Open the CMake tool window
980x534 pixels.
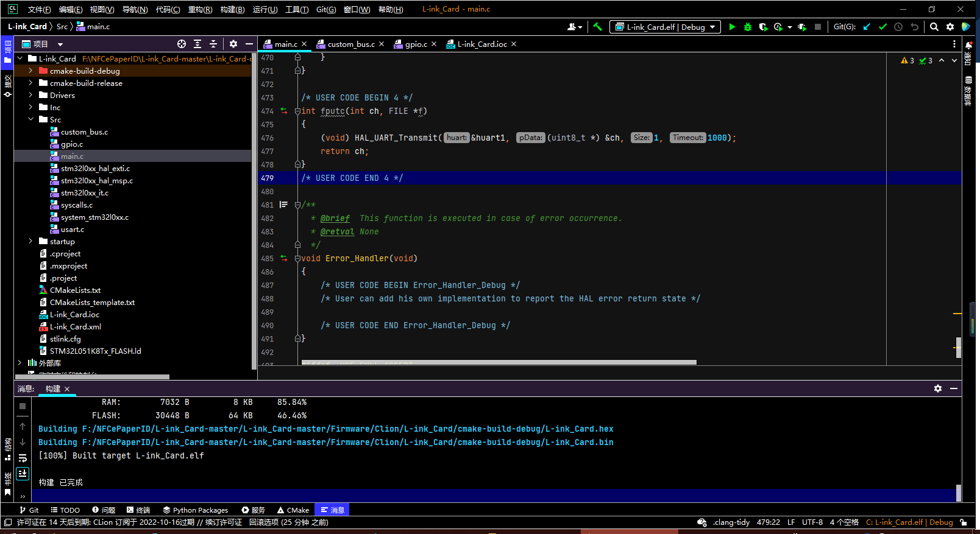(x=293, y=510)
